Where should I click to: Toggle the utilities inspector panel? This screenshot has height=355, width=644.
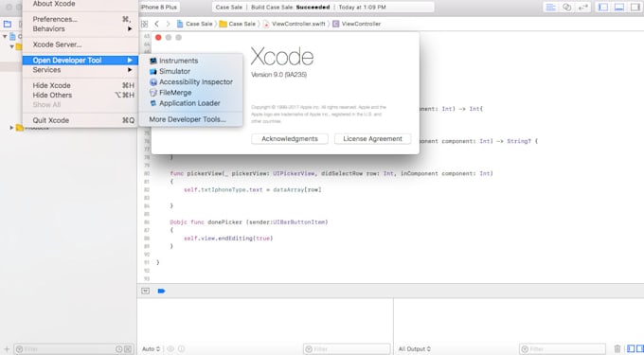[635, 8]
